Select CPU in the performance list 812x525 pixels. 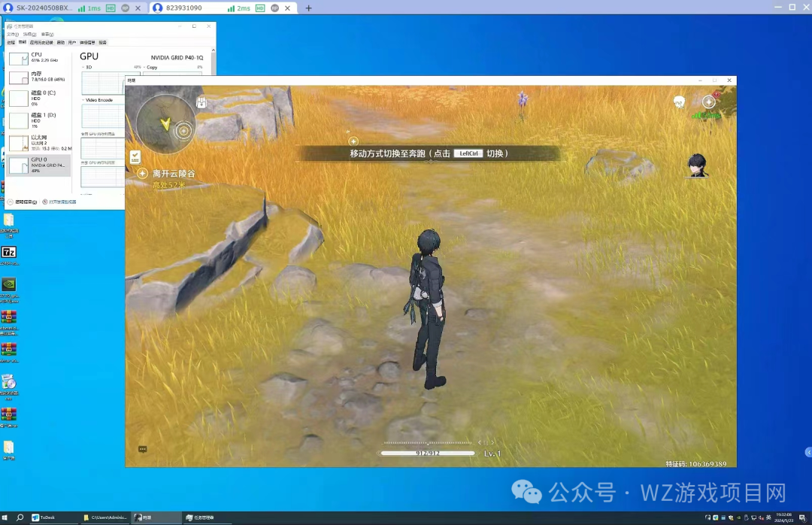point(38,57)
